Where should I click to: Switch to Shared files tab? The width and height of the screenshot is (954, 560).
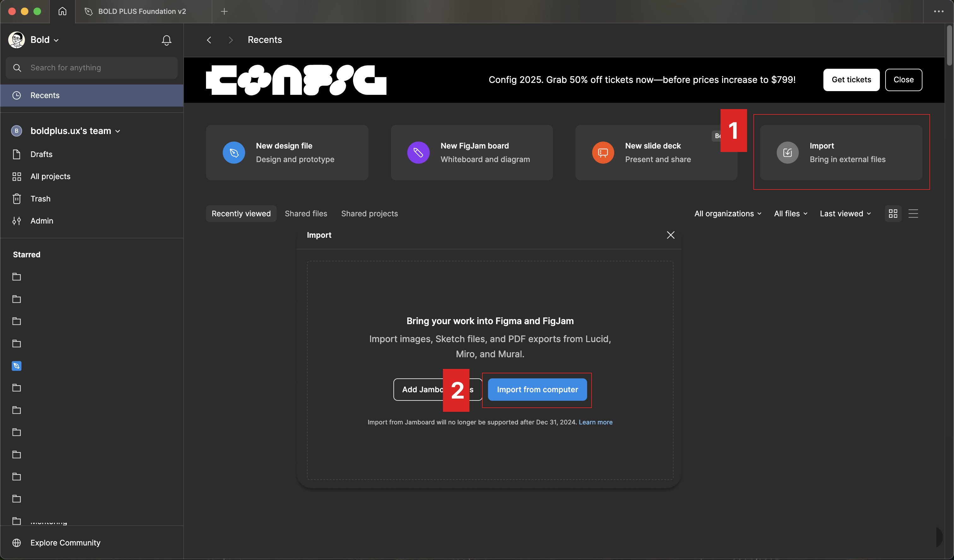coord(306,213)
